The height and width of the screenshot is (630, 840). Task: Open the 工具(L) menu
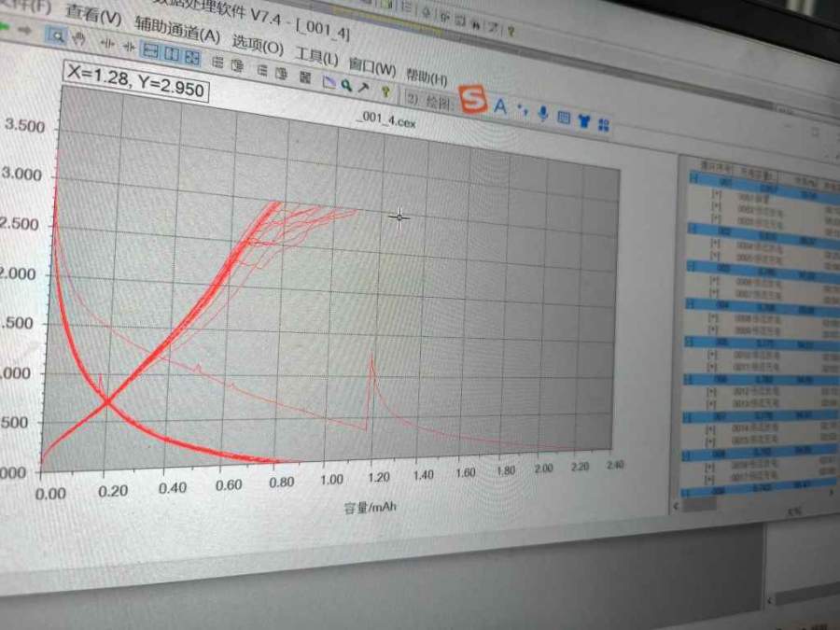[x=316, y=53]
